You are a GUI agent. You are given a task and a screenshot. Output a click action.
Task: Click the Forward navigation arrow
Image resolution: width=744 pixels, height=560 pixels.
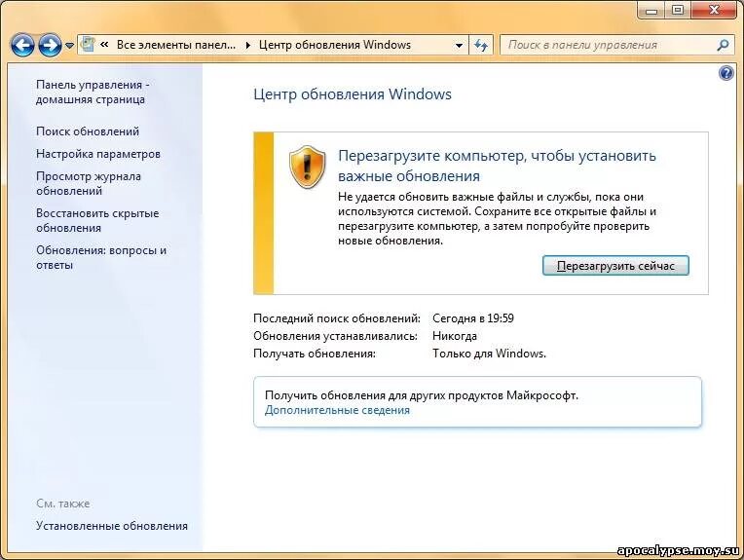(50, 46)
